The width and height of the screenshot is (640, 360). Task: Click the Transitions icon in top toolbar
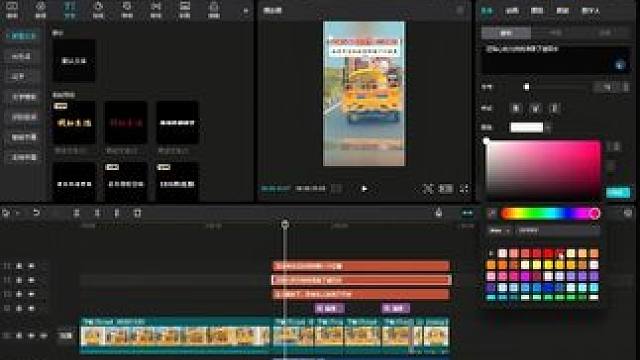tap(156, 9)
